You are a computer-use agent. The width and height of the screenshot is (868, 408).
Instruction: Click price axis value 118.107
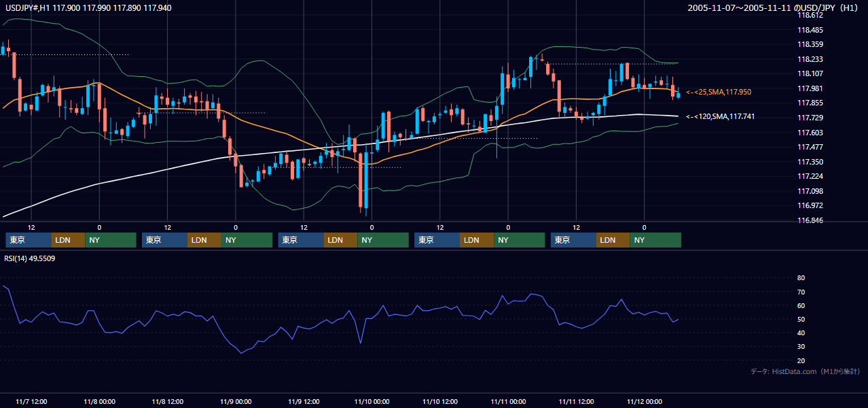[x=810, y=73]
